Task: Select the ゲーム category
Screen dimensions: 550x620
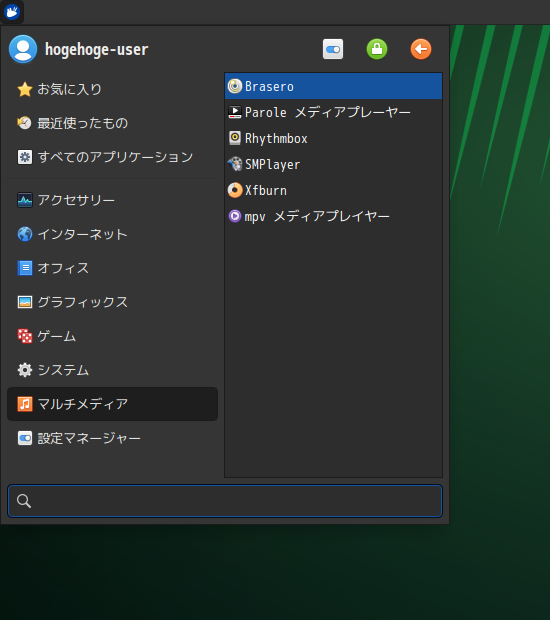Action: (x=112, y=336)
